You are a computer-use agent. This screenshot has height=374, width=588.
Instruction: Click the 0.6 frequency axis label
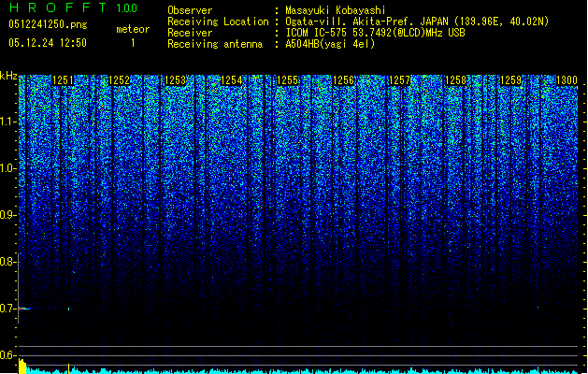click(7, 355)
